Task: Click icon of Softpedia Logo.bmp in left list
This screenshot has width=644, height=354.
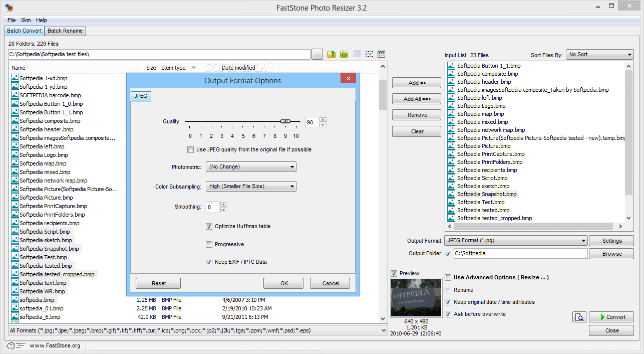Action: (x=15, y=155)
